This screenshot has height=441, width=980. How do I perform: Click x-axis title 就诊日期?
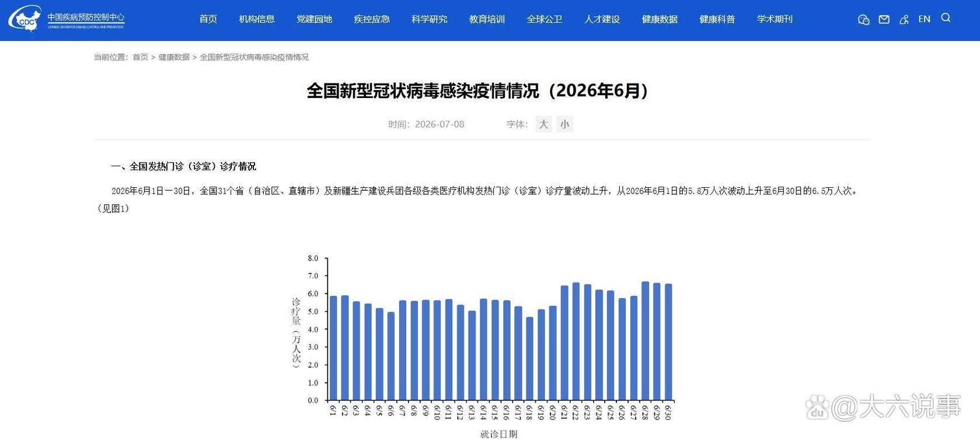point(498,434)
